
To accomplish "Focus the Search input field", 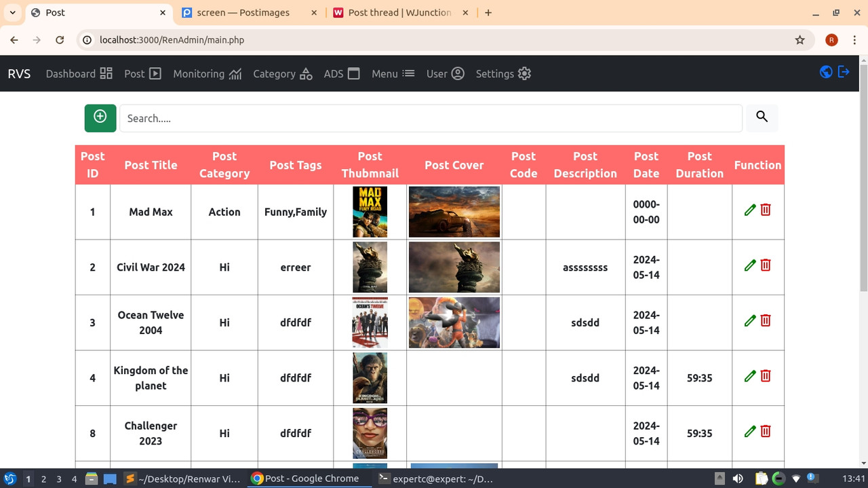I will tap(431, 118).
